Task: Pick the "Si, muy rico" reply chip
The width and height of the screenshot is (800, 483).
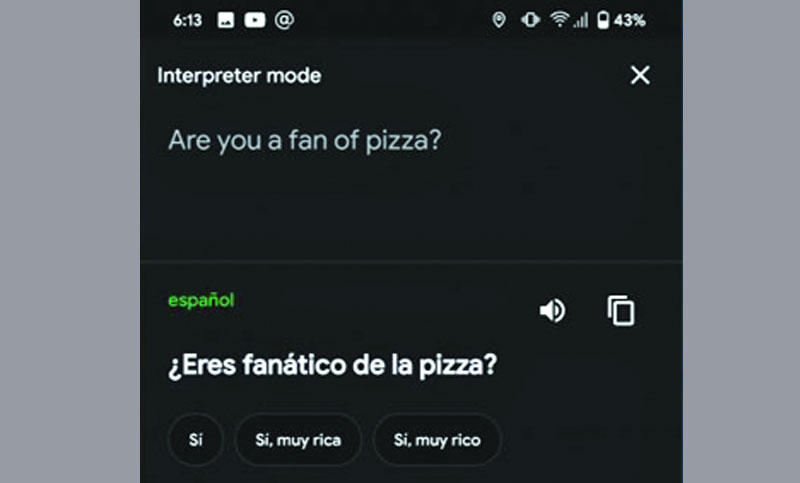Action: (x=437, y=440)
